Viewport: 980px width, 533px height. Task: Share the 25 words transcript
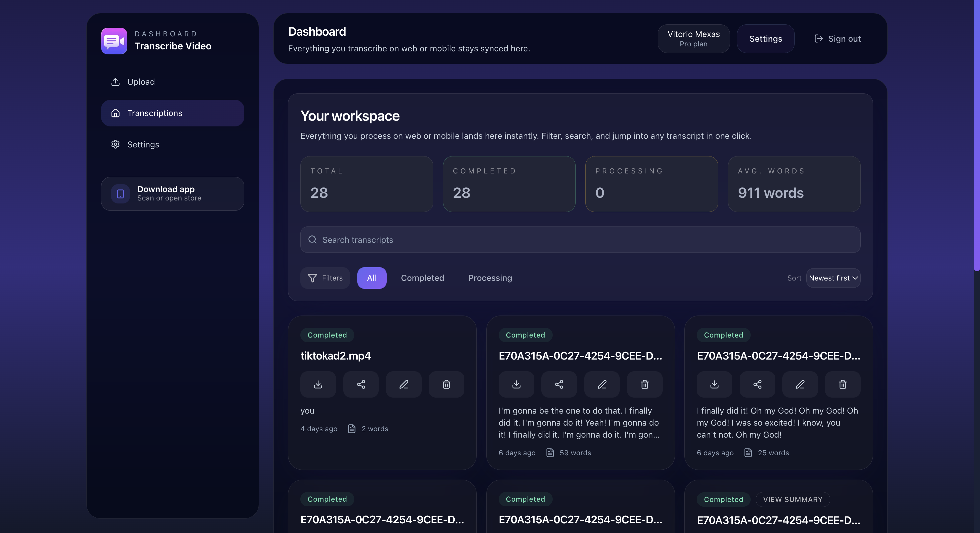point(757,385)
